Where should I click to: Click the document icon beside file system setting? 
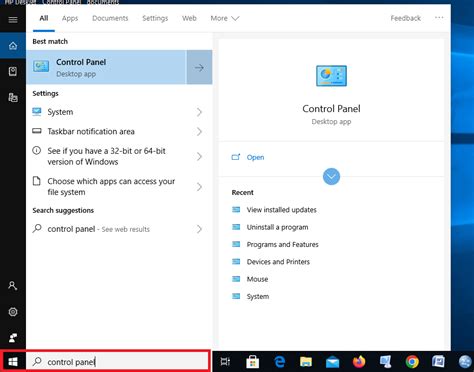(37, 181)
